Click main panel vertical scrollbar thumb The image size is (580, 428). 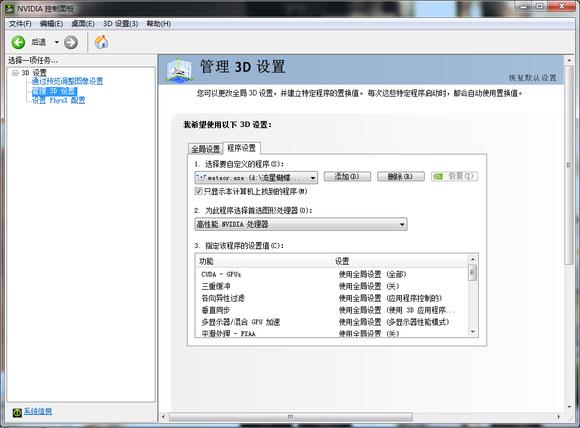point(569,165)
